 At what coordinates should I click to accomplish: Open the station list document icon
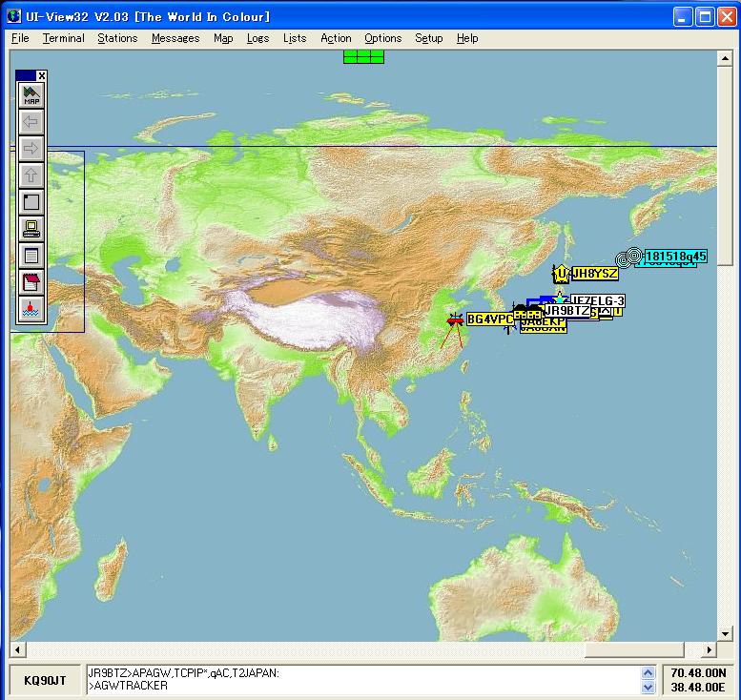pos(31,256)
